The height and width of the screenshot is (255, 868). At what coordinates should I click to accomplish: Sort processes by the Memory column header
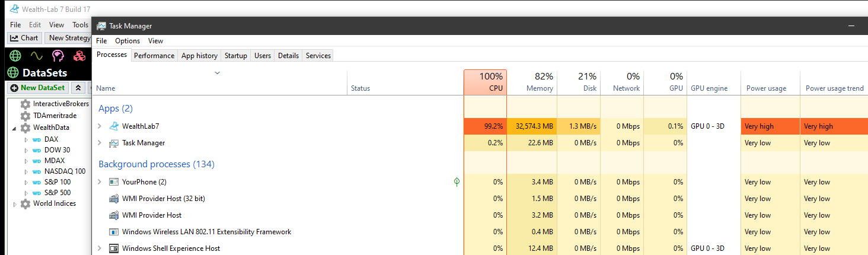[x=532, y=82]
